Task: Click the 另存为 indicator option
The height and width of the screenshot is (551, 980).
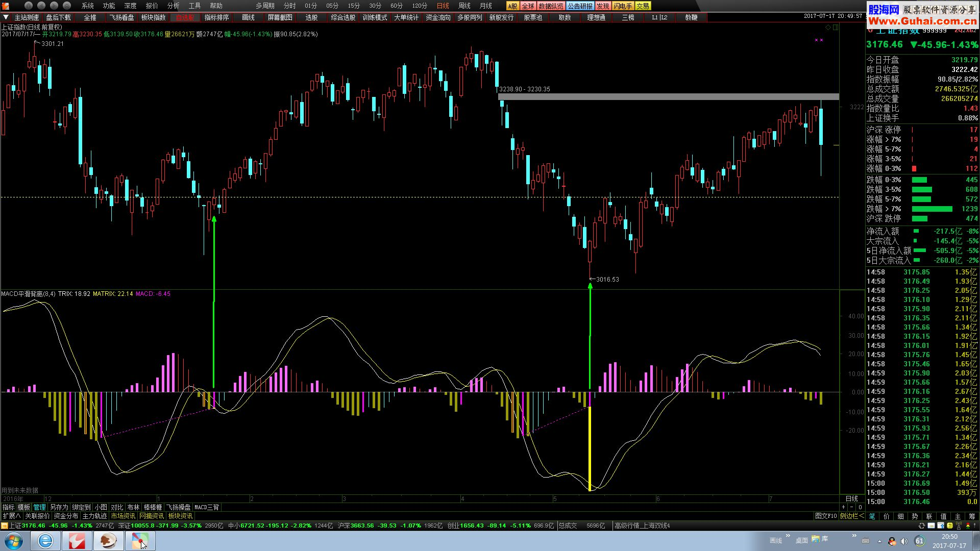Action: click(59, 507)
